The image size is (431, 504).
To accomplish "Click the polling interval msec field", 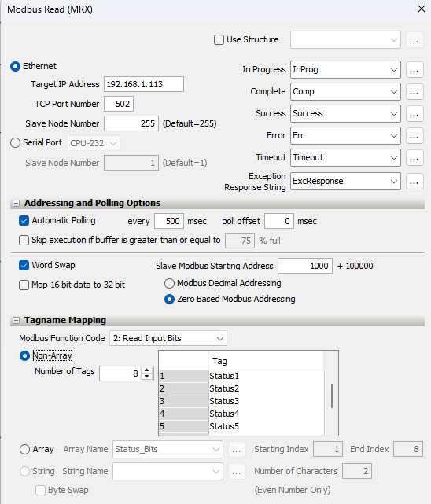I will click(169, 221).
